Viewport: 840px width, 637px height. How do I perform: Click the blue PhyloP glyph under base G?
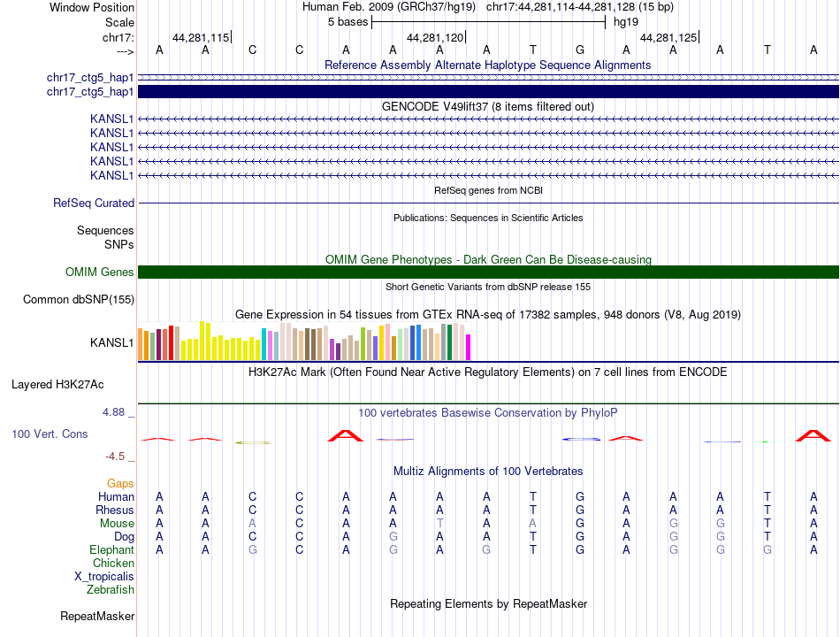coord(581,439)
